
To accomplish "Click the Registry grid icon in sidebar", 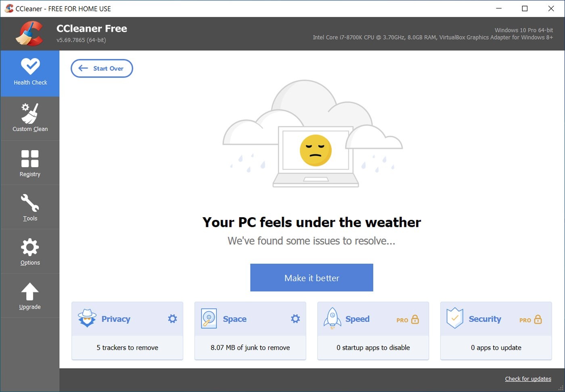I will click(x=30, y=158).
